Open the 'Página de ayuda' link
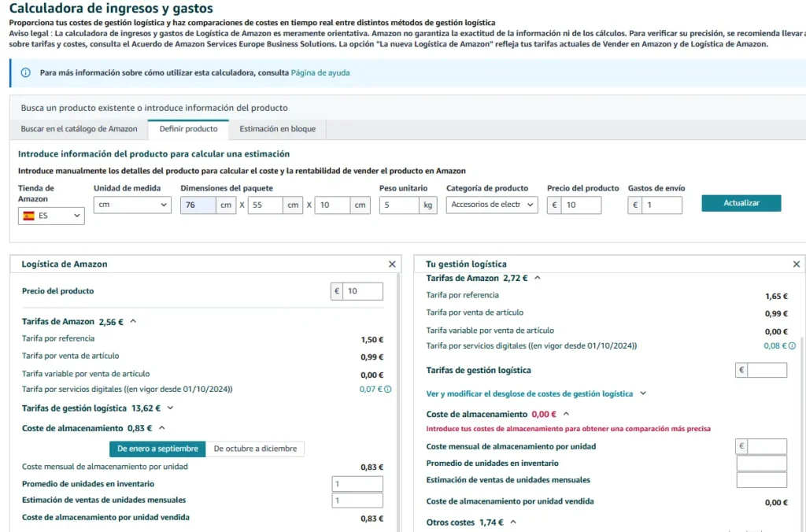This screenshot has height=532, width=806. coord(320,72)
